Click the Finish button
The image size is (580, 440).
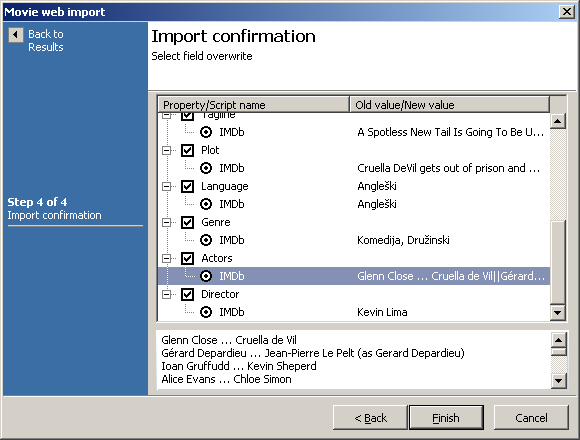point(446,418)
